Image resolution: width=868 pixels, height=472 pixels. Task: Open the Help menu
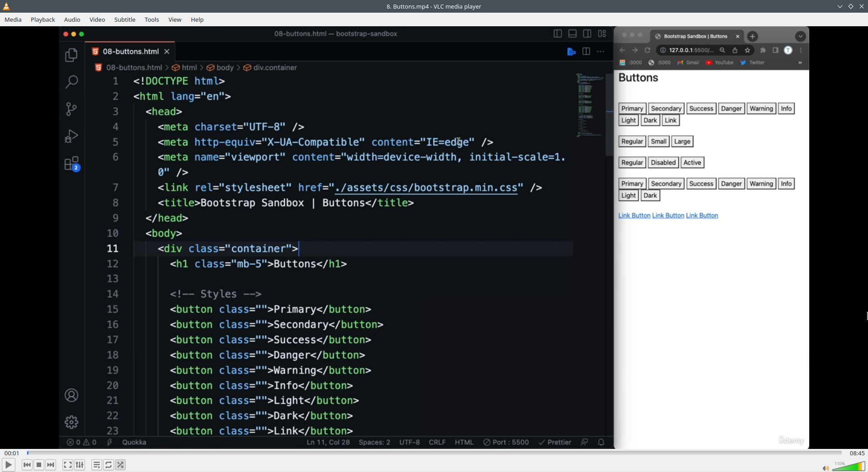[x=197, y=19]
